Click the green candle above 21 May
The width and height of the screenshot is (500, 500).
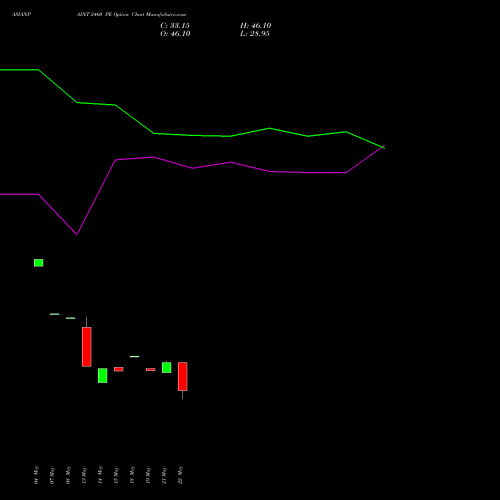click(x=167, y=367)
